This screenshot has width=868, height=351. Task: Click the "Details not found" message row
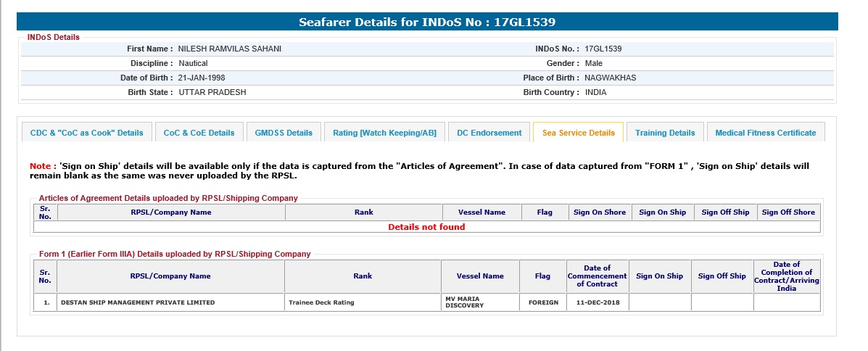point(426,227)
